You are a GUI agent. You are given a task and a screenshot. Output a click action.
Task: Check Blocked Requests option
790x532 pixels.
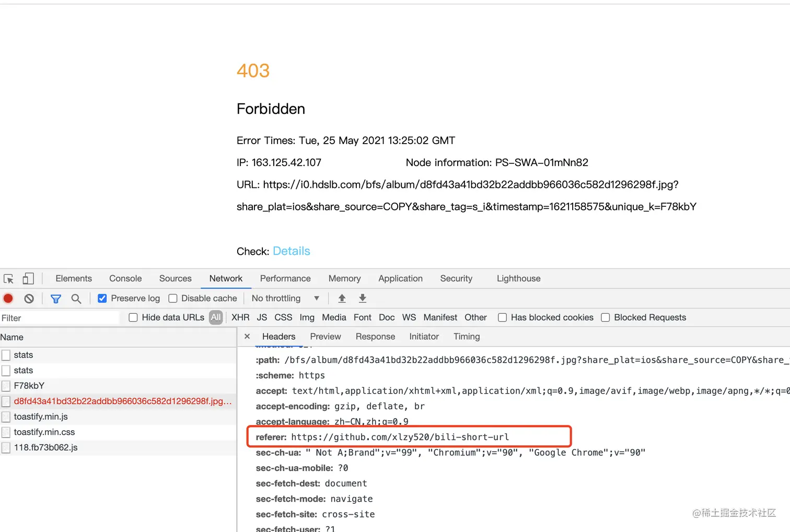(606, 317)
